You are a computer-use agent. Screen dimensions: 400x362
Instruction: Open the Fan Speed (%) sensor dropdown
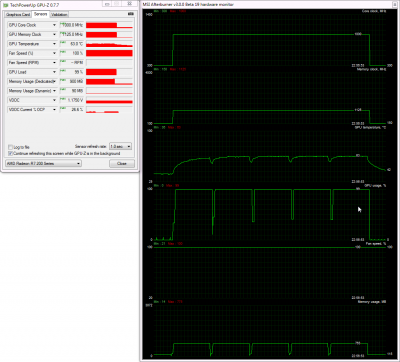pos(54,53)
